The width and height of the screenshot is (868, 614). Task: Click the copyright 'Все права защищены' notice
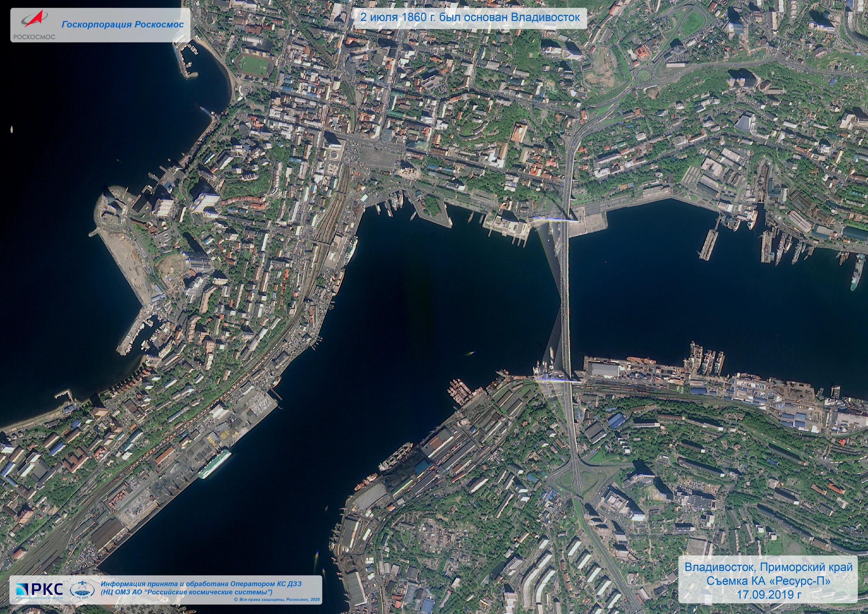coord(277,599)
